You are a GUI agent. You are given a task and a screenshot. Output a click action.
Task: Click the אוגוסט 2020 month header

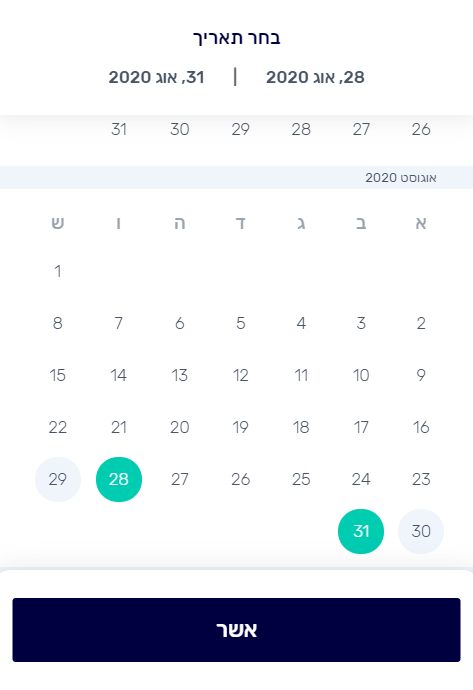tap(401, 178)
